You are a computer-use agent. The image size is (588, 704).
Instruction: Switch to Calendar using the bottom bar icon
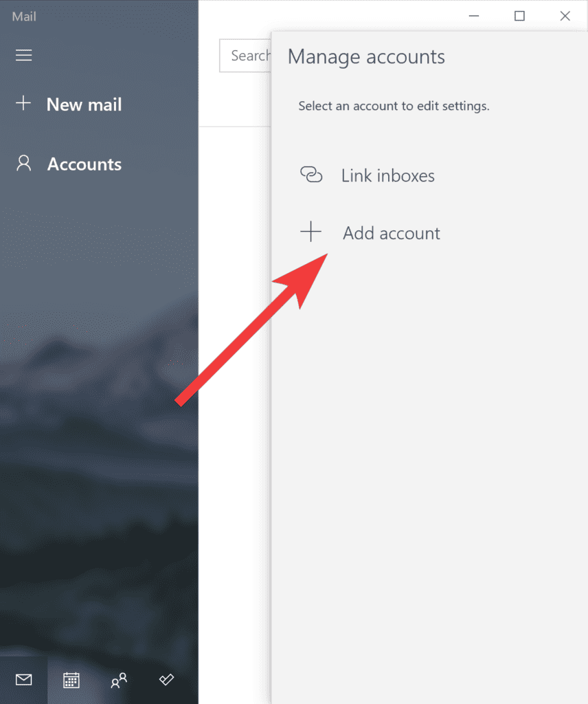click(x=71, y=679)
